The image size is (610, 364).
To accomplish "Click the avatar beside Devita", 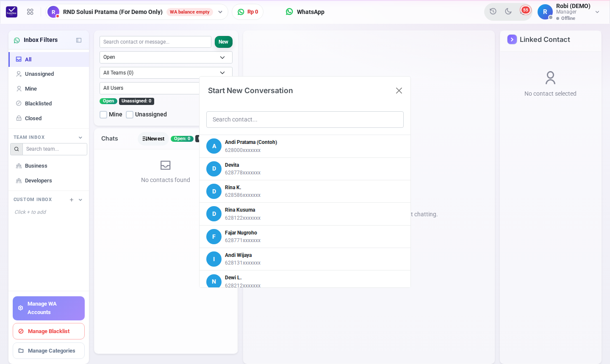I will point(214,169).
